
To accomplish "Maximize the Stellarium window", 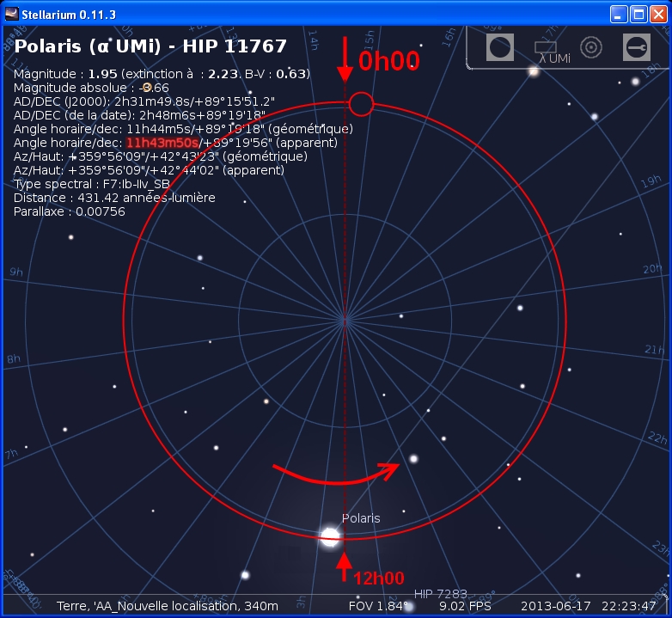I will pos(638,15).
